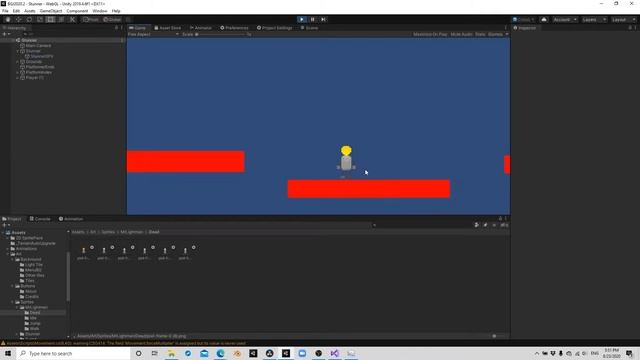
Task: Toggle the Pivot handle position button
Action: [x=91, y=19]
